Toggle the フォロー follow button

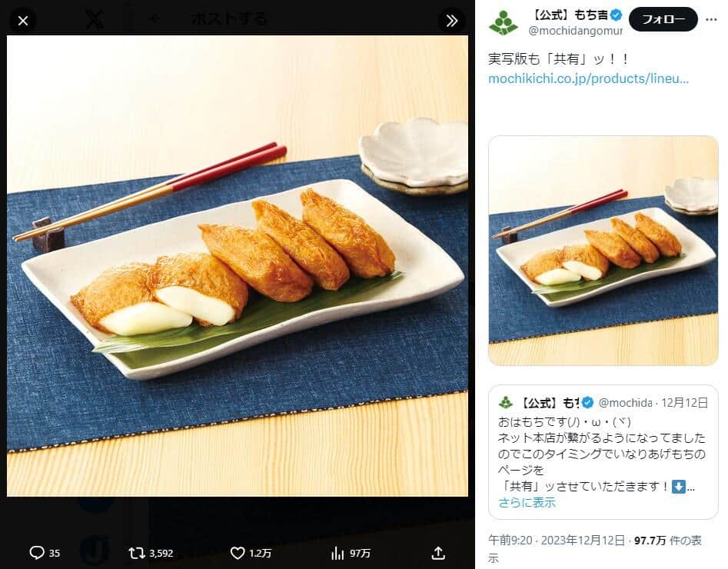coord(663,19)
